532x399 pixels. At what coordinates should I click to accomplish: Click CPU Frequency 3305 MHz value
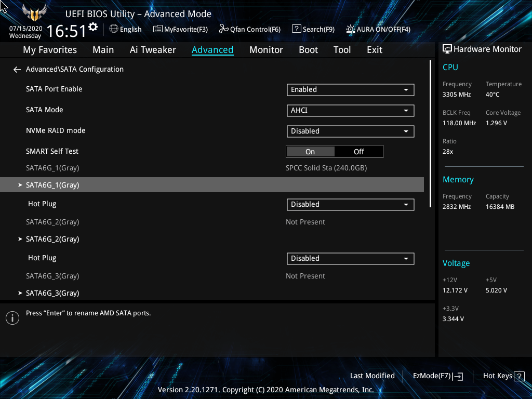coord(456,95)
